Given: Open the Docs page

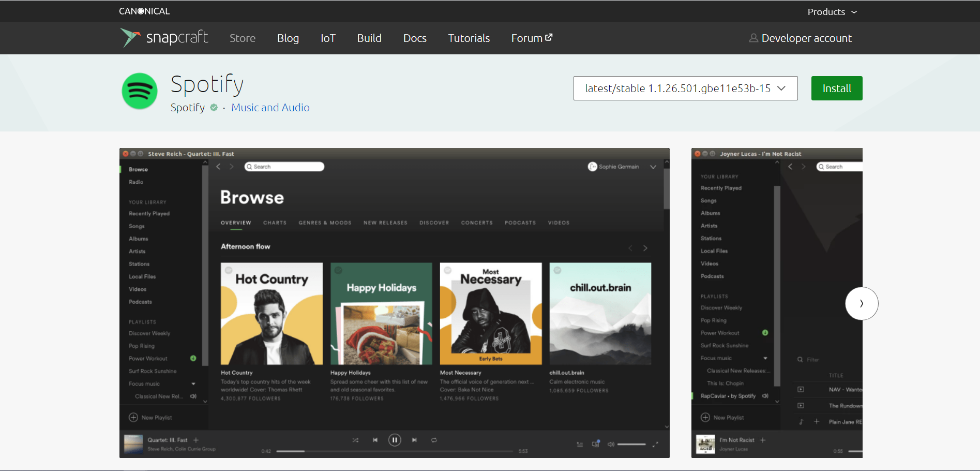Looking at the screenshot, I should [415, 38].
